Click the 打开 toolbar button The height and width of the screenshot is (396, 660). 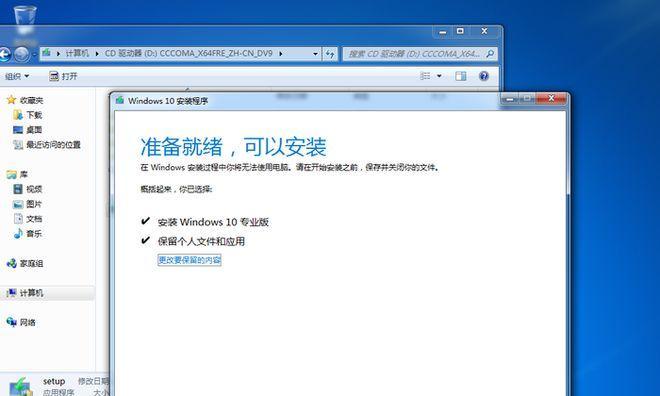pyautogui.click(x=63, y=76)
